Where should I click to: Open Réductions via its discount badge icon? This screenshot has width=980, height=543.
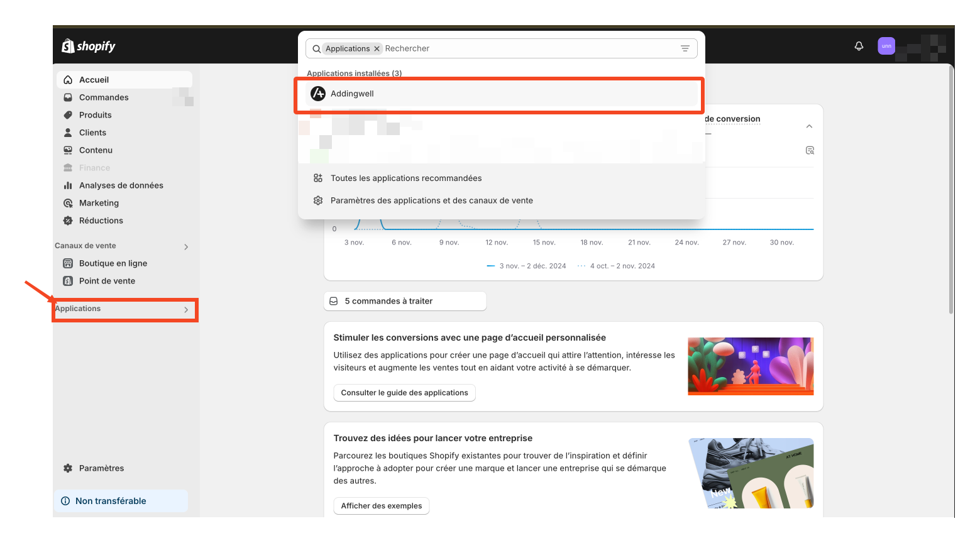68,221
